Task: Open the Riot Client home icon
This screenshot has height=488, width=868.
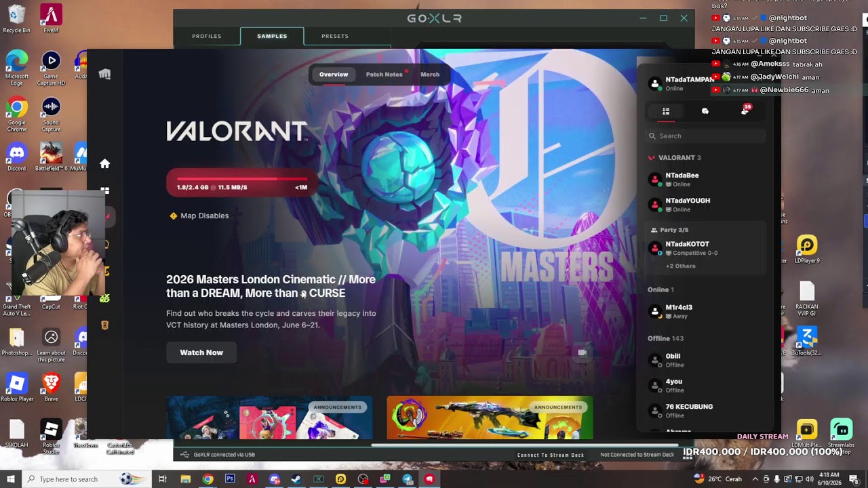Action: 104,163
